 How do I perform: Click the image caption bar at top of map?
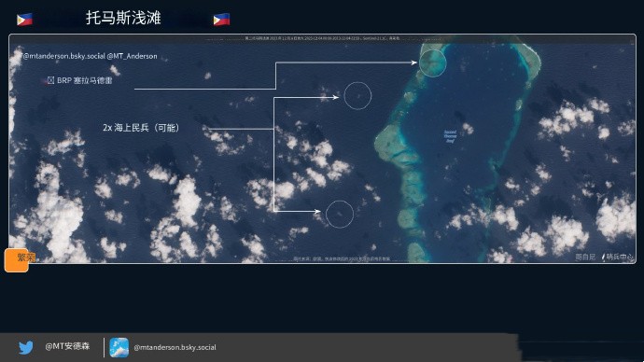pyautogui.click(x=322, y=38)
